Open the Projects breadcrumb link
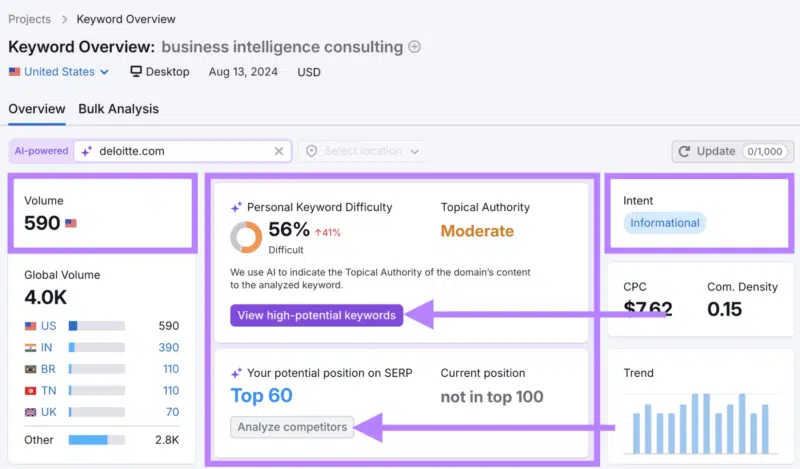The width and height of the screenshot is (800, 469). pos(30,19)
